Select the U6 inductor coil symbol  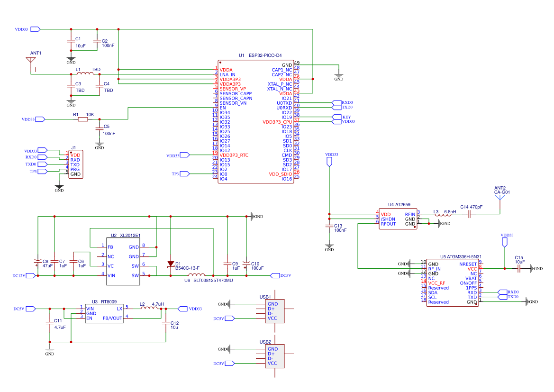click(x=196, y=274)
